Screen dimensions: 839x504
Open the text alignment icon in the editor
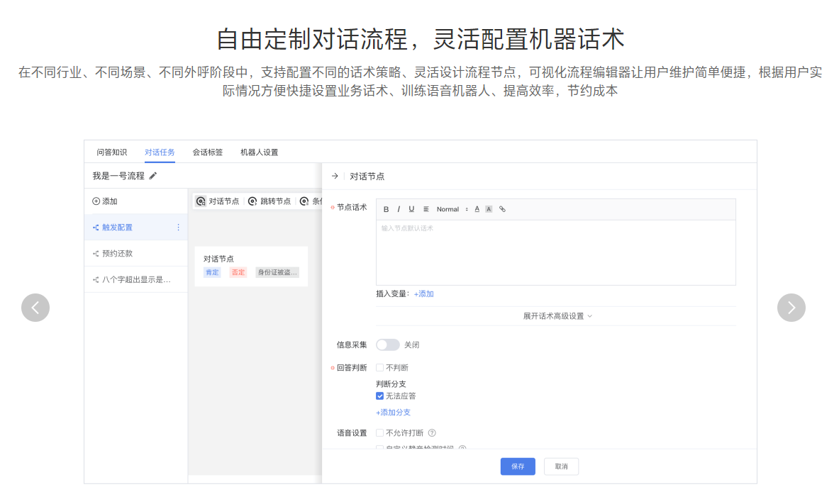426,209
